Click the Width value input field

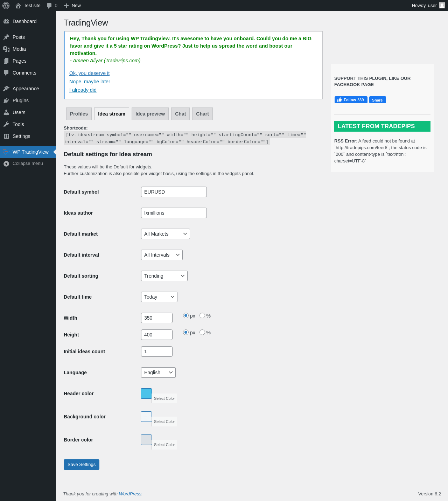[157, 318]
